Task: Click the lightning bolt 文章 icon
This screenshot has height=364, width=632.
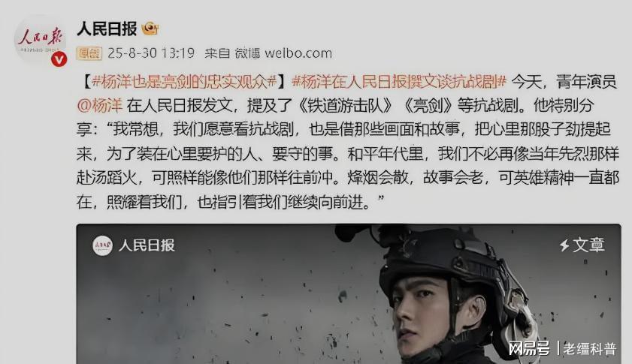Action: 564,245
